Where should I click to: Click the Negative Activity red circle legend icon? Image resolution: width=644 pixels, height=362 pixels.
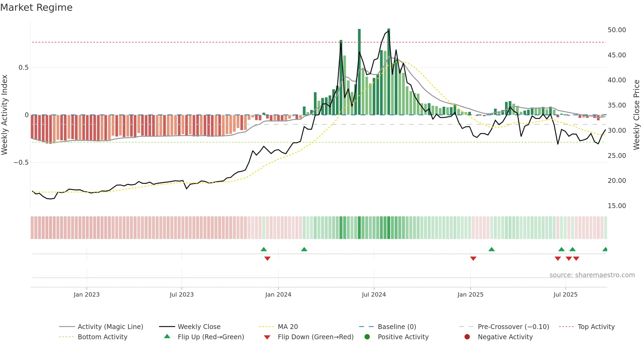tap(467, 337)
